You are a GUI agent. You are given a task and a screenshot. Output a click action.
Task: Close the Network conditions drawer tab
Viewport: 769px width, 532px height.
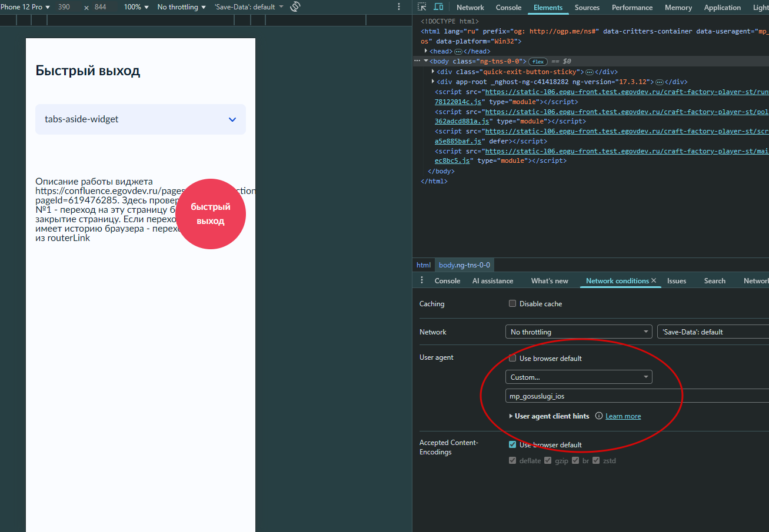(x=653, y=280)
